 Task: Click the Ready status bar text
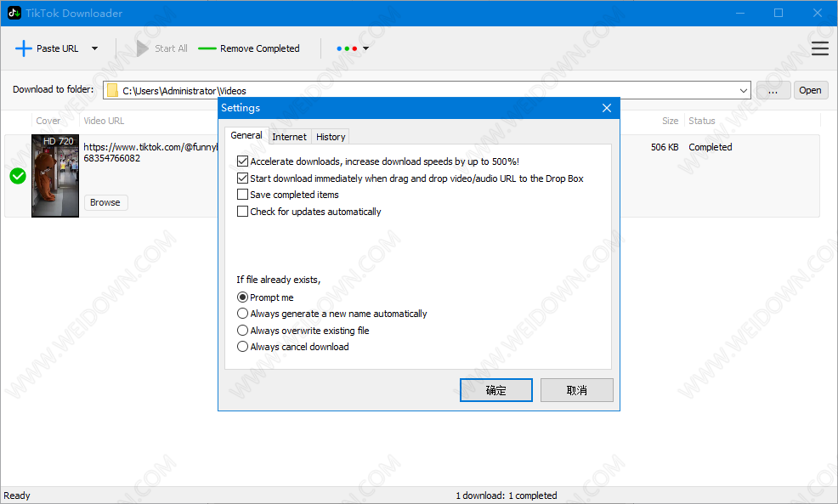point(17,496)
